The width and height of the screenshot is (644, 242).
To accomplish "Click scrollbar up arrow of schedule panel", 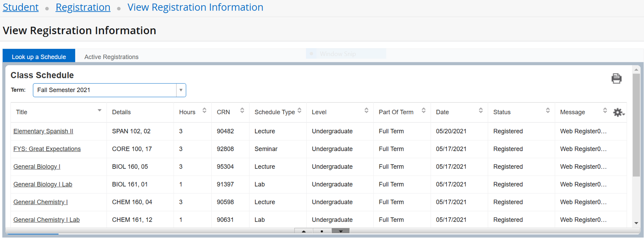I will click(x=636, y=70).
